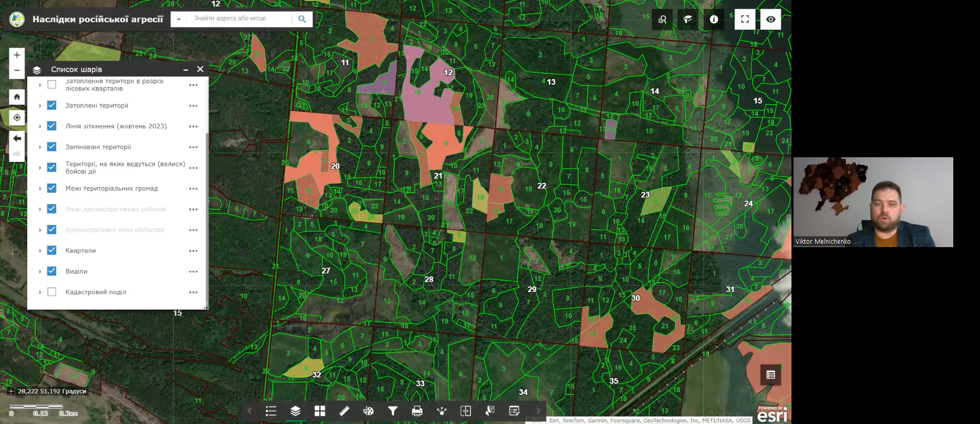Zoom in on the map

17,55
